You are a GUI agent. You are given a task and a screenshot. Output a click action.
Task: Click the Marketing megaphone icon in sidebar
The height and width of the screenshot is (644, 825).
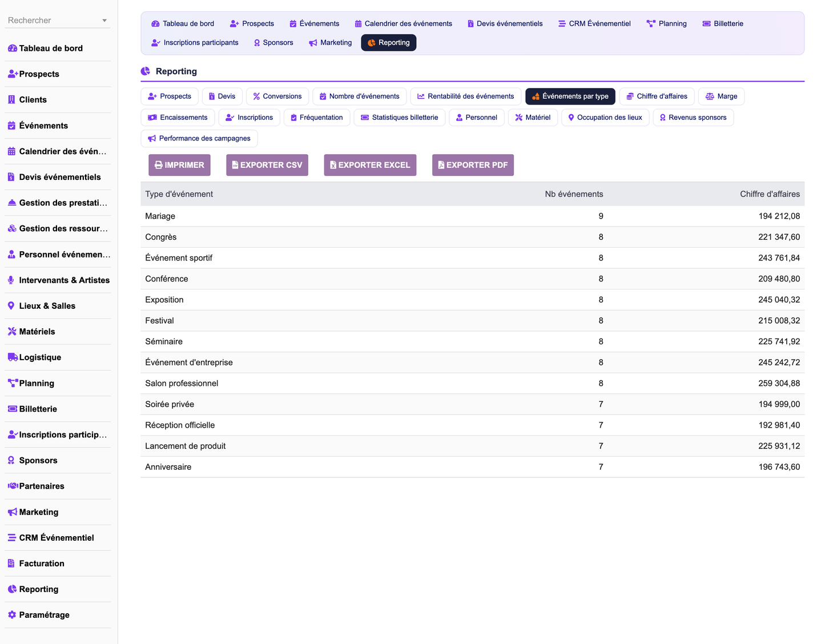[x=12, y=512]
